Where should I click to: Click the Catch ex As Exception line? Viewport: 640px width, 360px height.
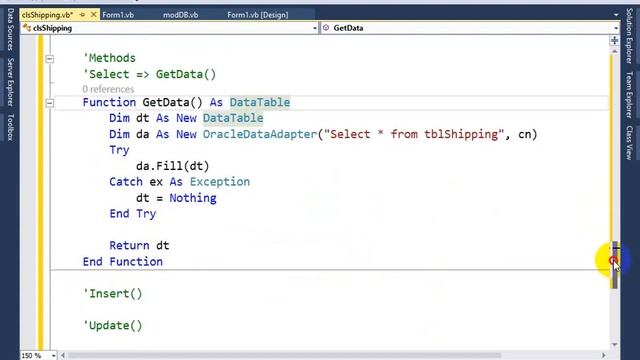[180, 182]
